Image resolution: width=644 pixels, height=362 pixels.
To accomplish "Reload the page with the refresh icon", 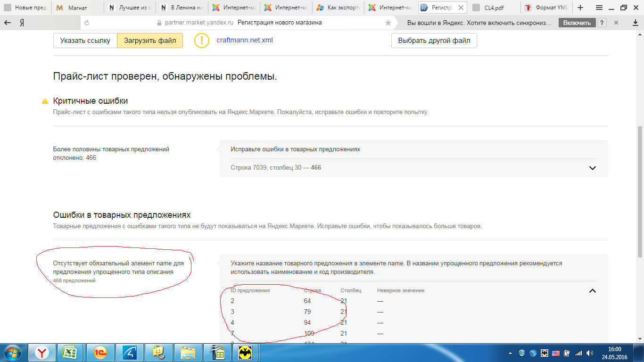I will 86,23.
